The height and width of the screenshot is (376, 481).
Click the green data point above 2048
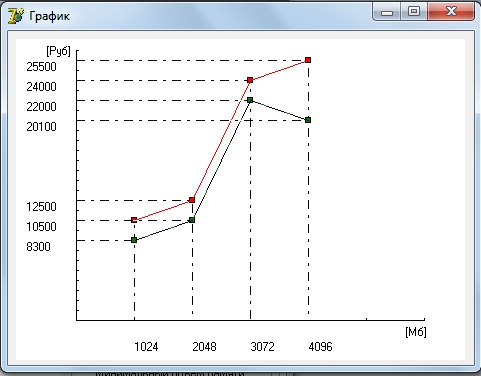click(x=192, y=220)
